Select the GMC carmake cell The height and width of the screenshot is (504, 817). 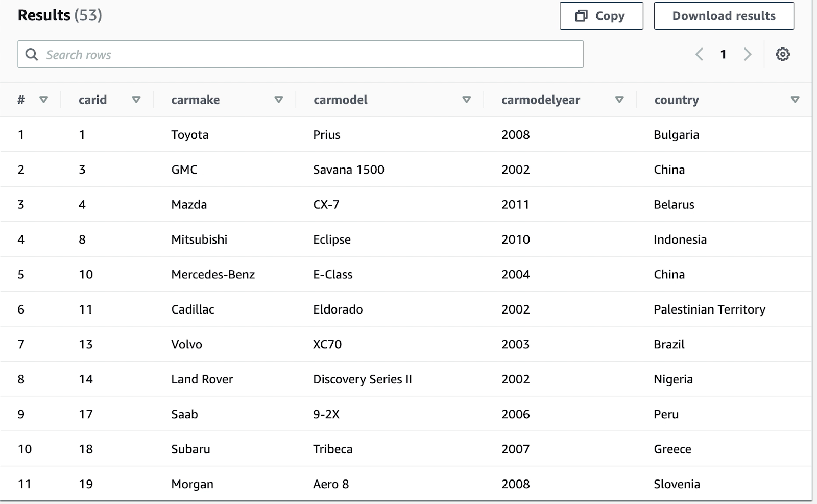point(184,170)
